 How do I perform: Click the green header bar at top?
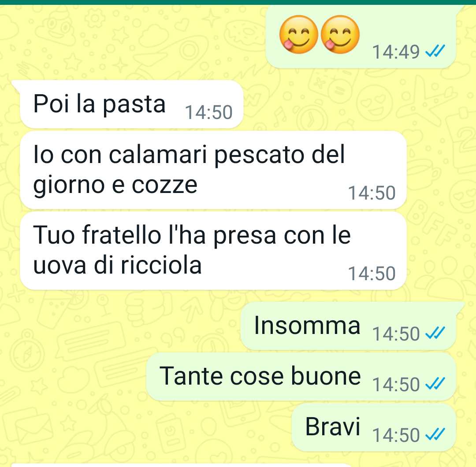pyautogui.click(x=238, y=2)
